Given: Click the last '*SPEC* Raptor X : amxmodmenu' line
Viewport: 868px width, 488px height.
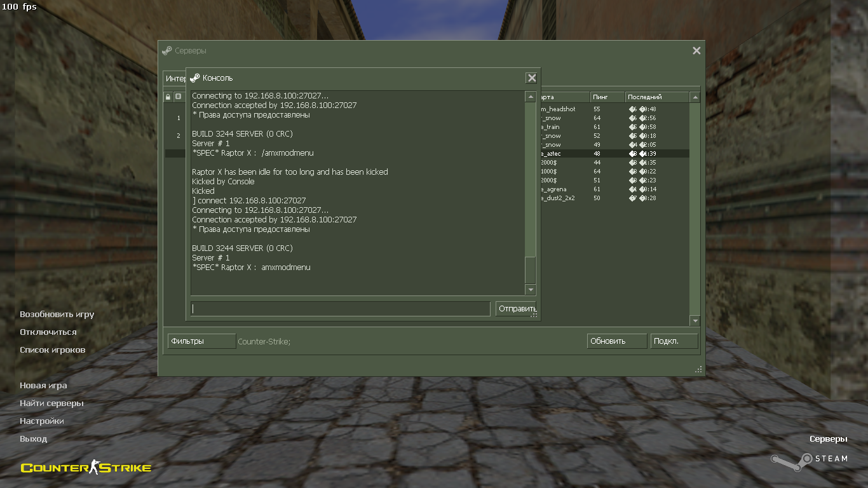Looking at the screenshot, I should point(251,268).
